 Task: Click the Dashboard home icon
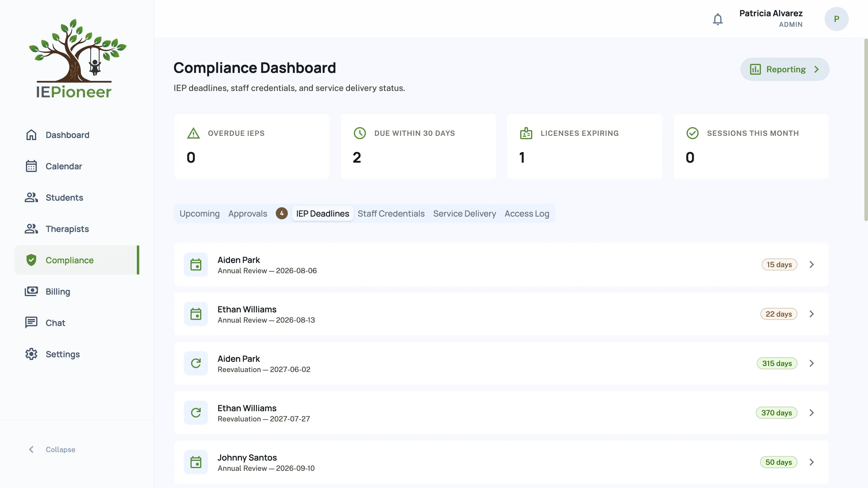tap(31, 135)
